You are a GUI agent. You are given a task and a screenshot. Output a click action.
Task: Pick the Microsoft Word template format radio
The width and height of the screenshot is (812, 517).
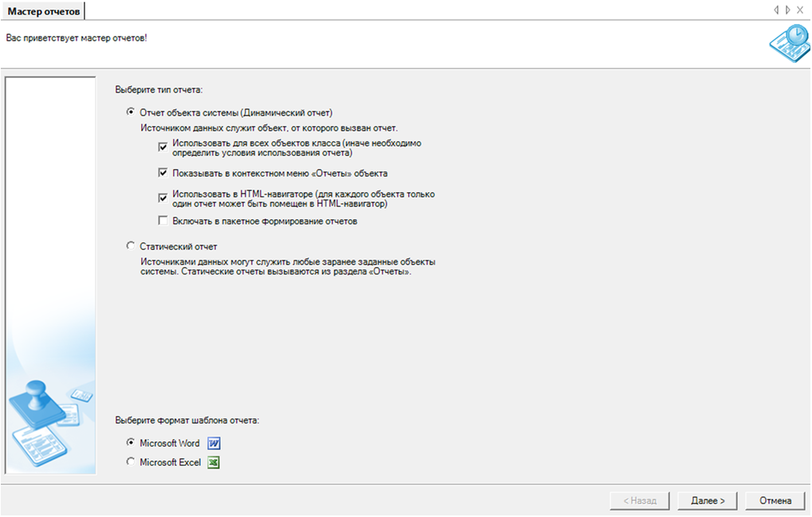pyautogui.click(x=131, y=443)
